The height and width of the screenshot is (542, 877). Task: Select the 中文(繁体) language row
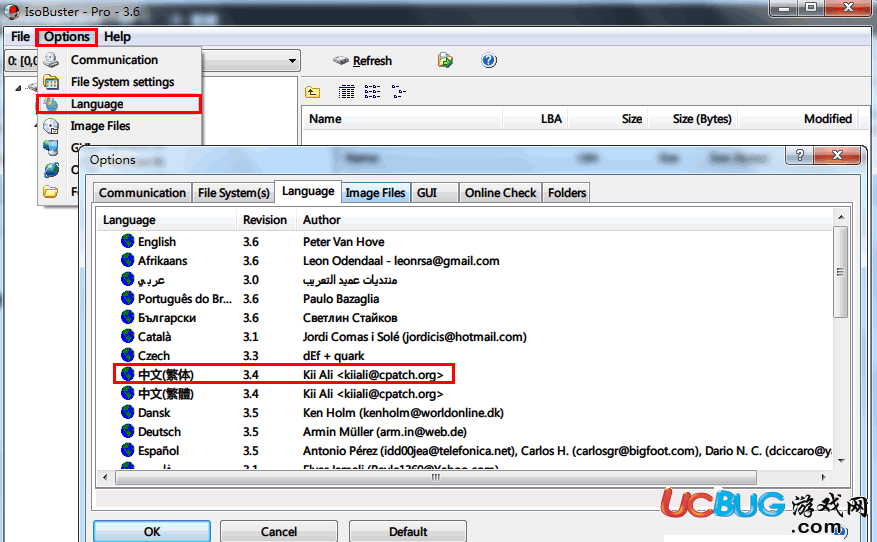coord(464,375)
